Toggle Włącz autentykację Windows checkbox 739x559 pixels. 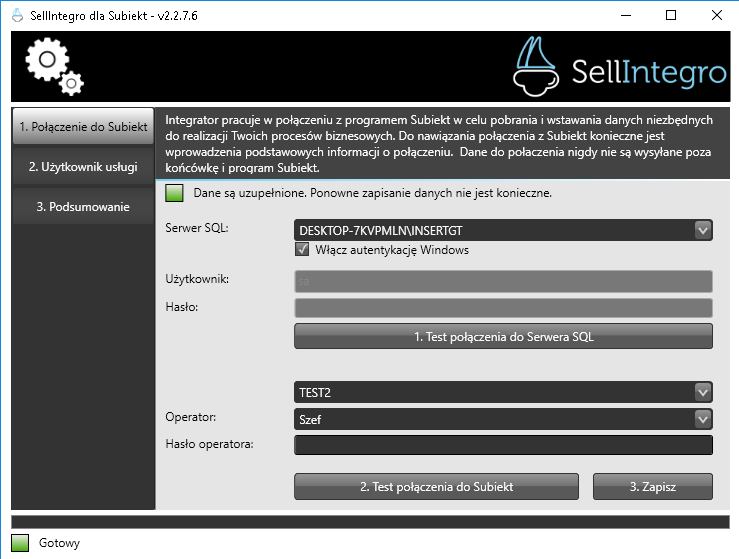[303, 250]
